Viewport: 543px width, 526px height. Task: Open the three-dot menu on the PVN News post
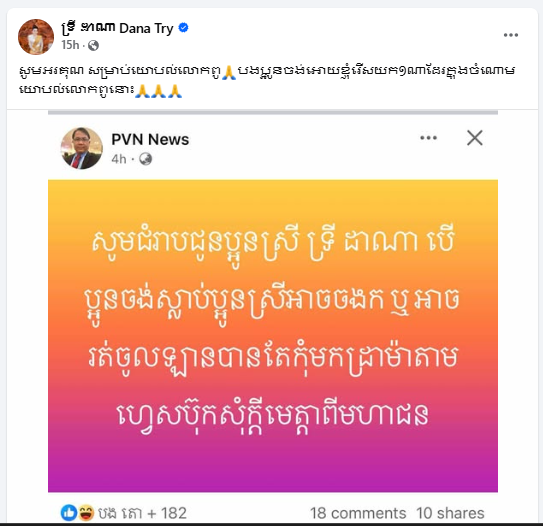[428, 138]
